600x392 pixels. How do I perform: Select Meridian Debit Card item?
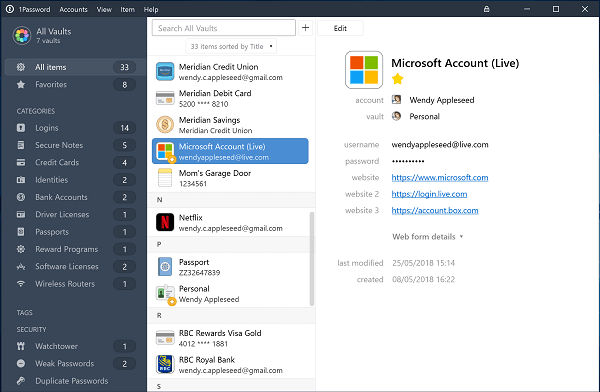[x=230, y=98]
